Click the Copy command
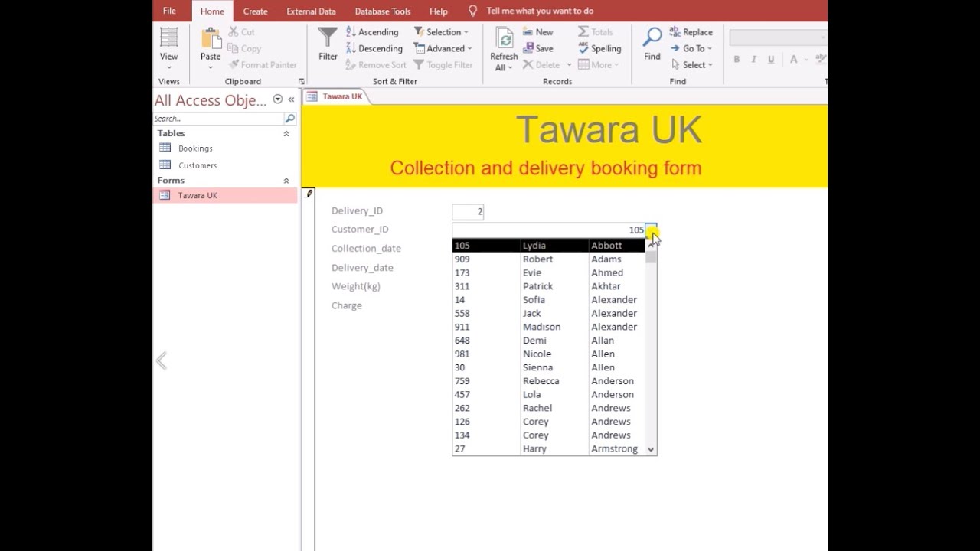The width and height of the screenshot is (980, 551). tap(244, 48)
